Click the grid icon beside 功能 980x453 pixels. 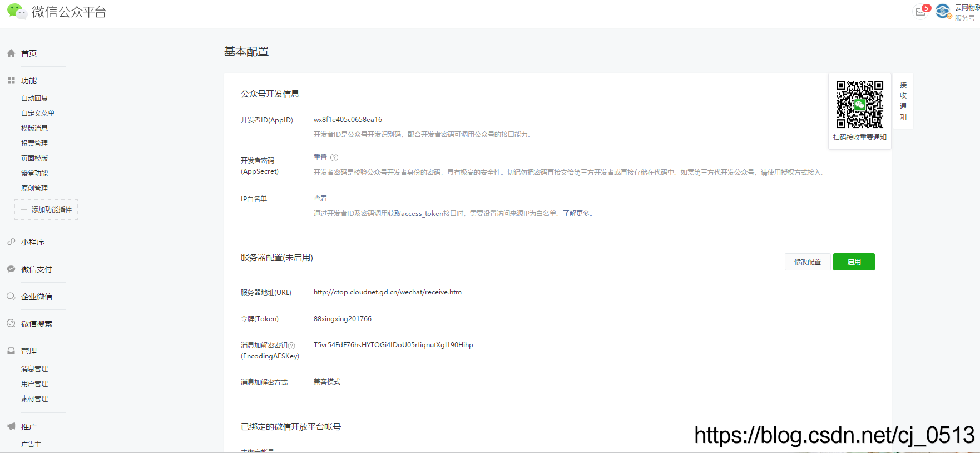11,81
